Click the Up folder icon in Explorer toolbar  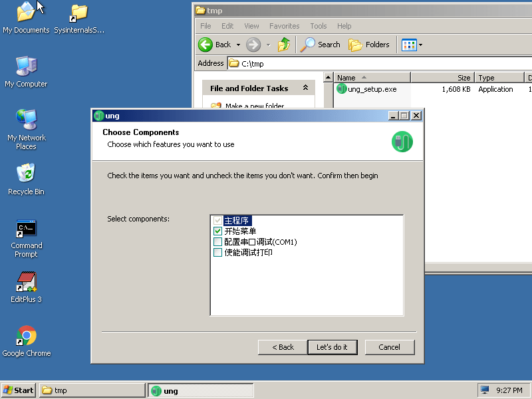(284, 45)
